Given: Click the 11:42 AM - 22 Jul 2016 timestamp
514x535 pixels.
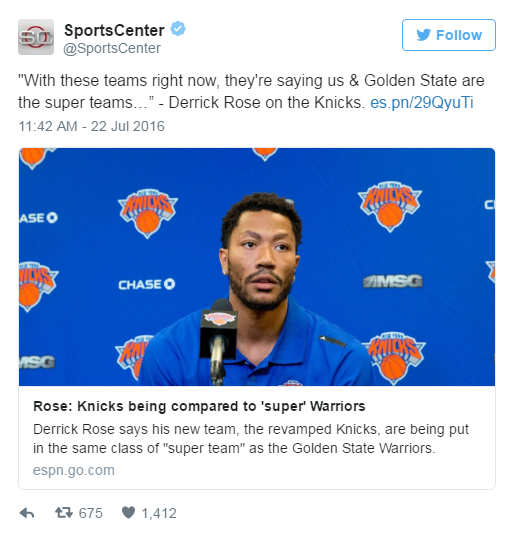Looking at the screenshot, I should 91,126.
